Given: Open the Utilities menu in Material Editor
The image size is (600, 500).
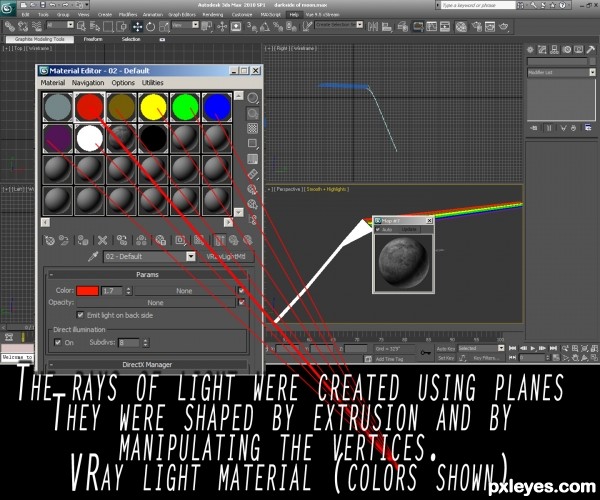Looking at the screenshot, I should point(153,83).
